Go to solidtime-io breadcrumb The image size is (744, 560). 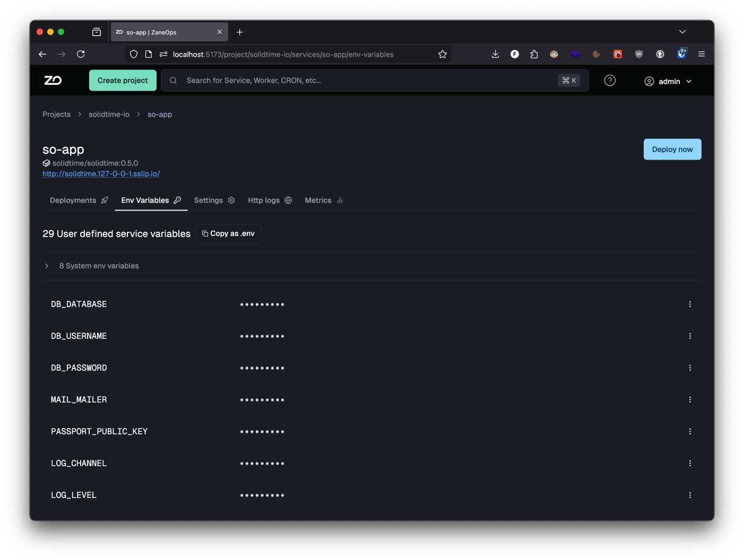109,115
